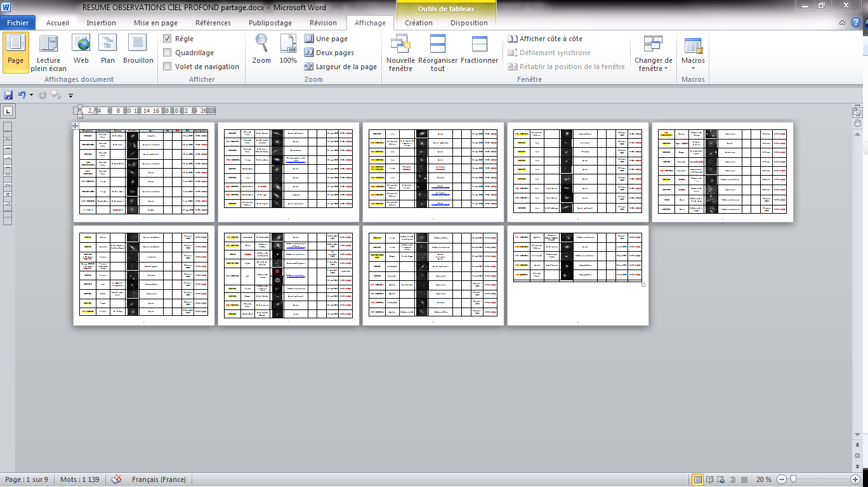Open the undo history dropdown arrow
The height and width of the screenshot is (487, 868).
click(31, 95)
